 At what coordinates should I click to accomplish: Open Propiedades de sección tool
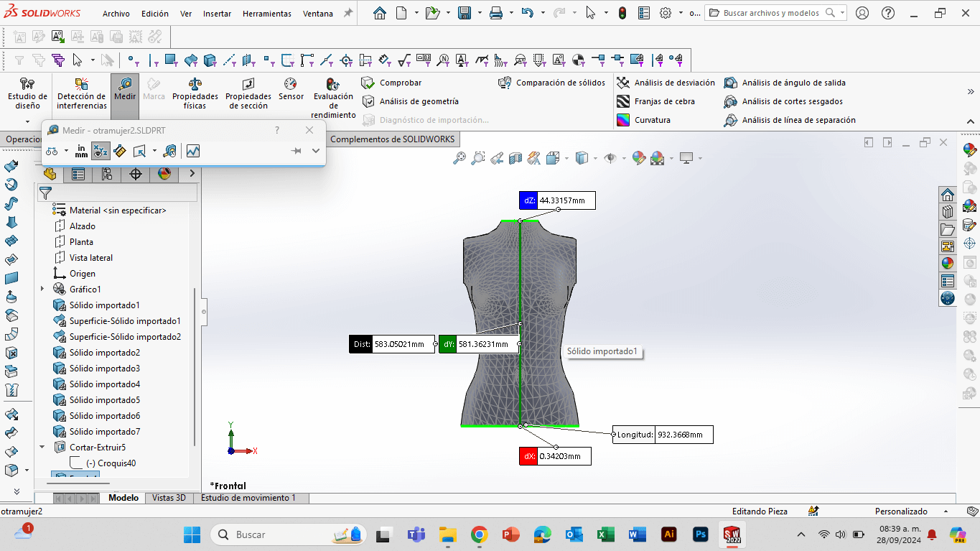point(248,94)
